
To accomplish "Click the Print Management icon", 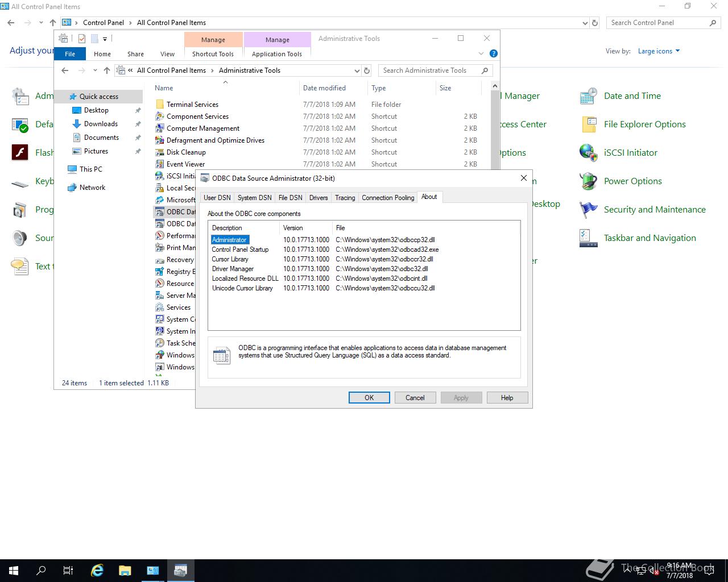I will pyautogui.click(x=160, y=248).
